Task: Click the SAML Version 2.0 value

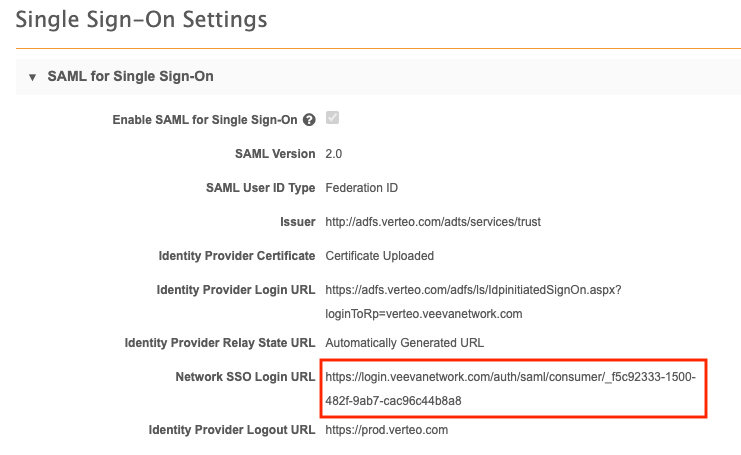Action: coord(334,154)
